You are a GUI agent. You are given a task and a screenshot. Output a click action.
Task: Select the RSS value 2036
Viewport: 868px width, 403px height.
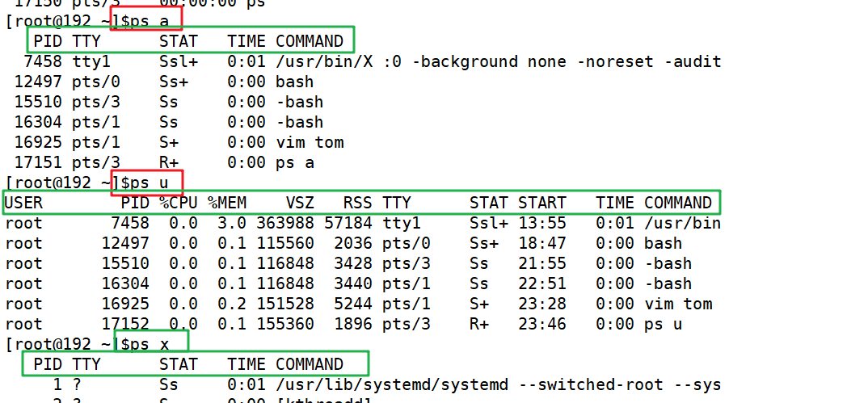353,243
